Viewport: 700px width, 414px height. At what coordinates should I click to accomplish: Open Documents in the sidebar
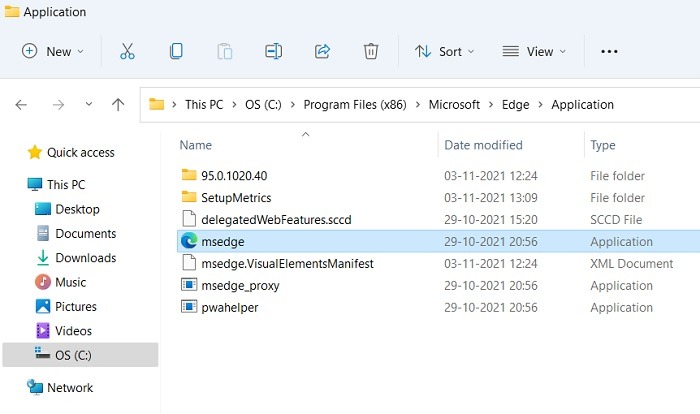(x=85, y=234)
